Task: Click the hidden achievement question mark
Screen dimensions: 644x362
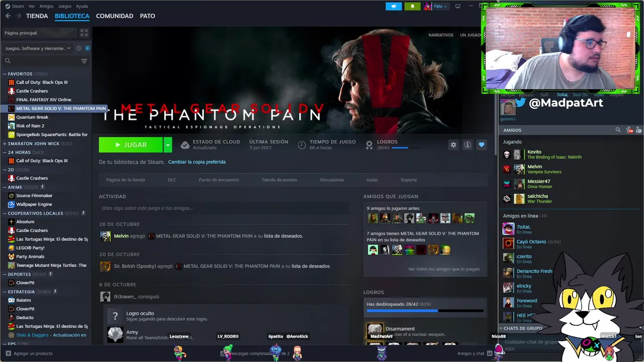Action: pos(115,316)
